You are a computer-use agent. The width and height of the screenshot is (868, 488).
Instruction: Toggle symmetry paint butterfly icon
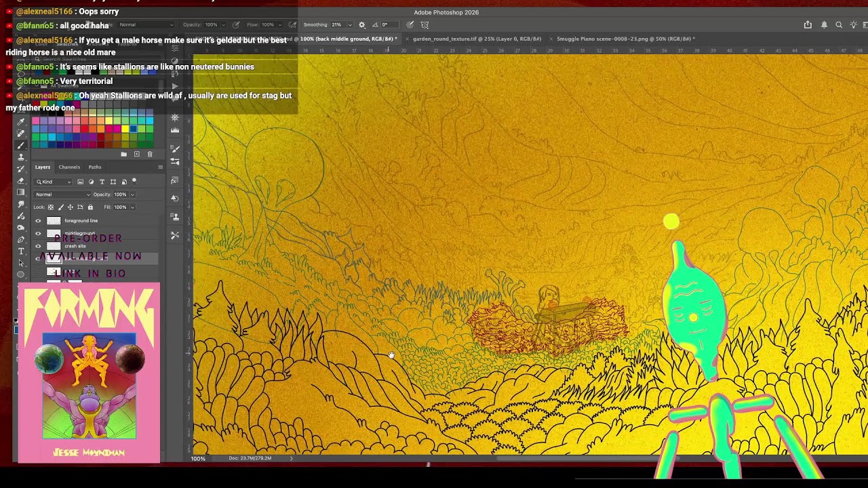pyautogui.click(x=425, y=24)
